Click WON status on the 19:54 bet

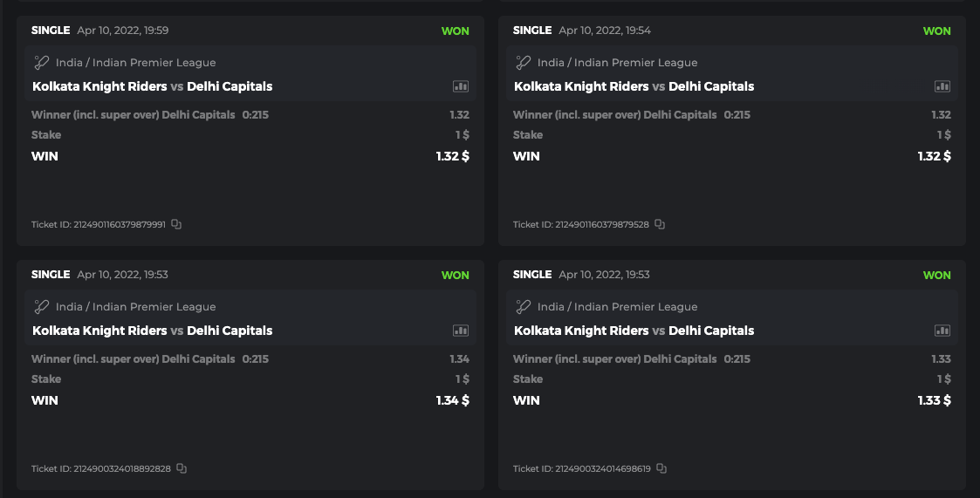937,31
